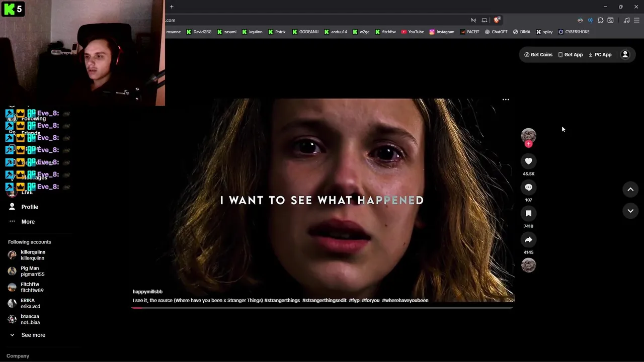Click the blue sound waves extension icon
644x362 pixels.
tap(590, 20)
